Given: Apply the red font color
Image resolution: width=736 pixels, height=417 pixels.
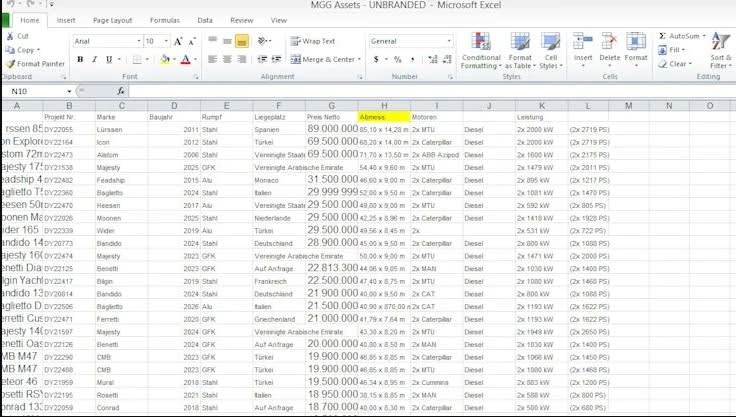Looking at the screenshot, I should pyautogui.click(x=186, y=60).
